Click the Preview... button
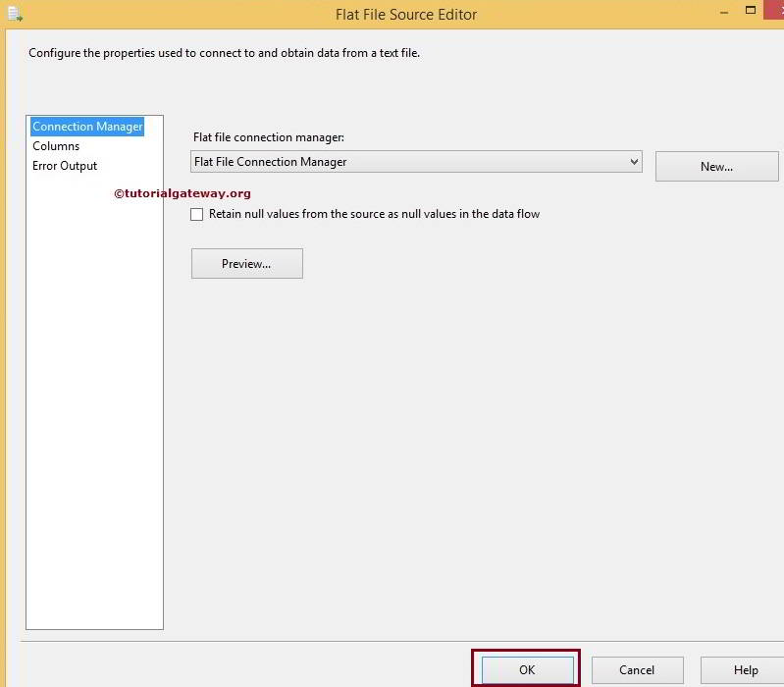Image resolution: width=784 pixels, height=687 pixels. coord(247,263)
